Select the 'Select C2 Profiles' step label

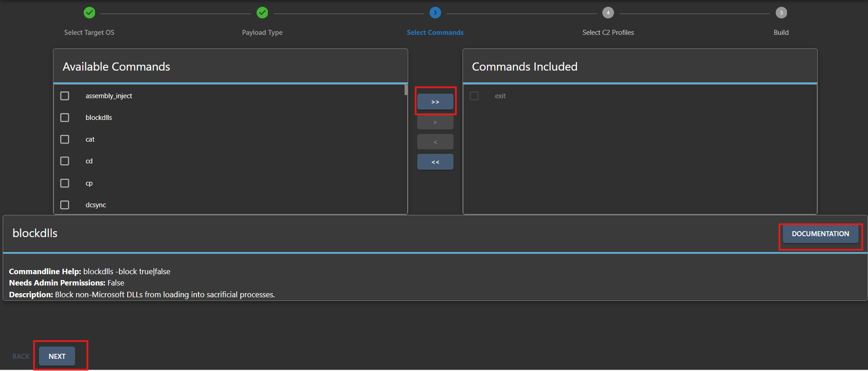coord(608,33)
